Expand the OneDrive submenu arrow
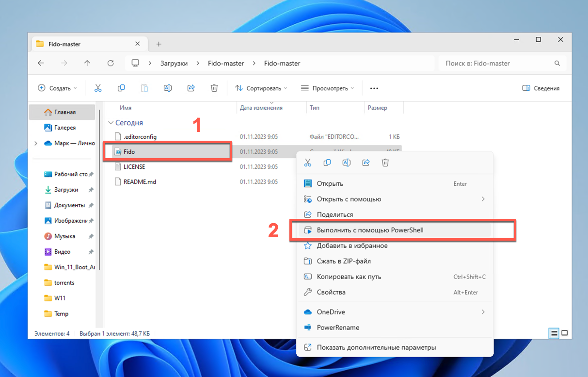The height and width of the screenshot is (377, 588). [x=483, y=311]
